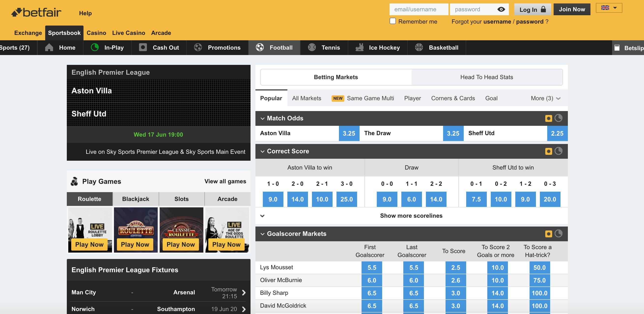Screen dimensions: 644x314
Task: Switch to the Exchange tab
Action: click(28, 33)
